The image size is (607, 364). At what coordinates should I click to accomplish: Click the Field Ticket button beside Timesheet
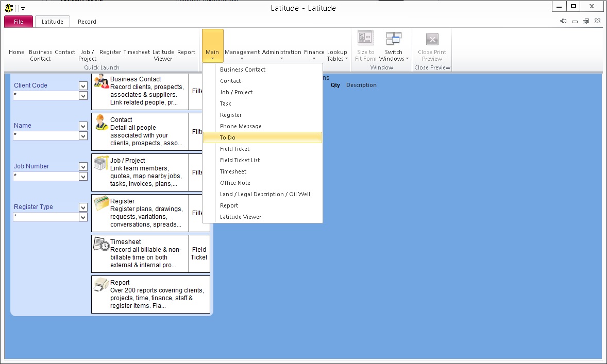199,253
